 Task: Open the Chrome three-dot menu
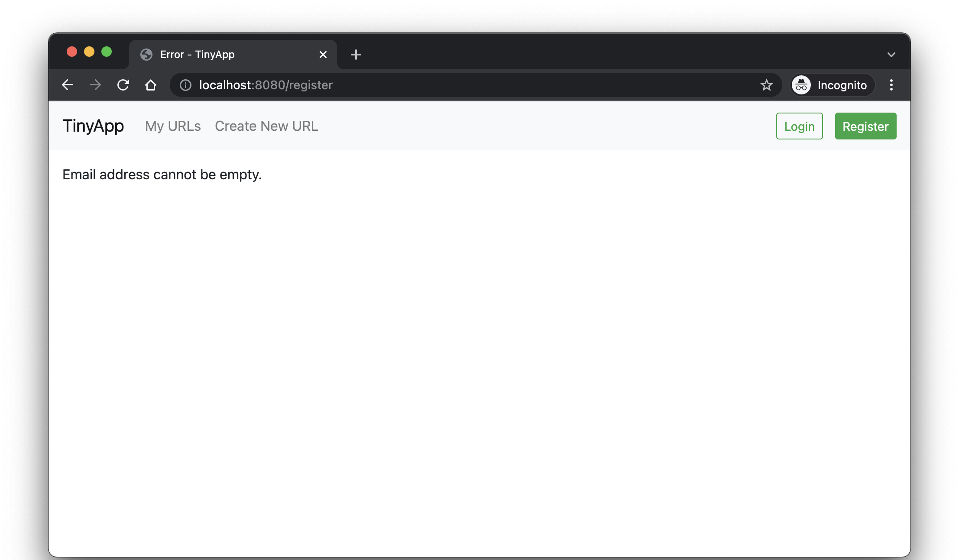[x=891, y=85]
